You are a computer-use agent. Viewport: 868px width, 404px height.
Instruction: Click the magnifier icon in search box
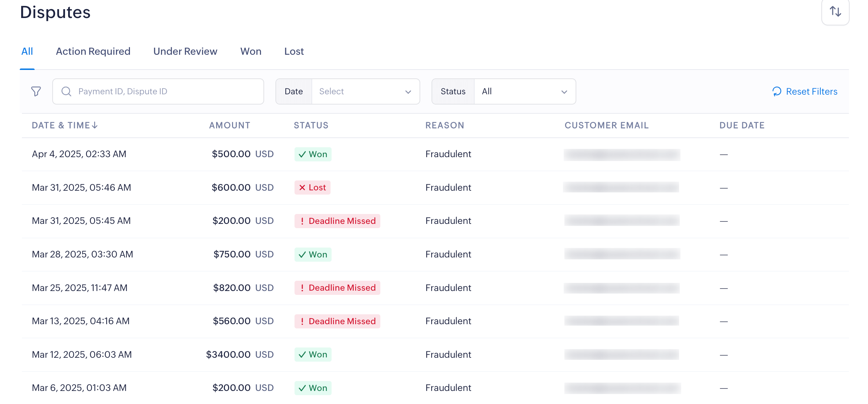tap(66, 91)
